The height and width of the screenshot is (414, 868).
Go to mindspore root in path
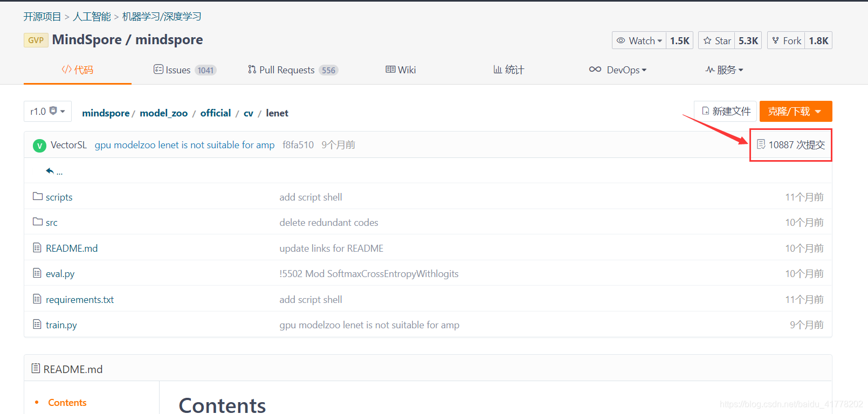pyautogui.click(x=106, y=113)
